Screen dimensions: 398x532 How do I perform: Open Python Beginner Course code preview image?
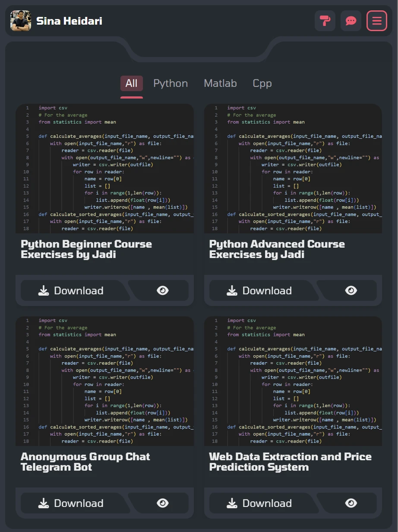coord(104,169)
